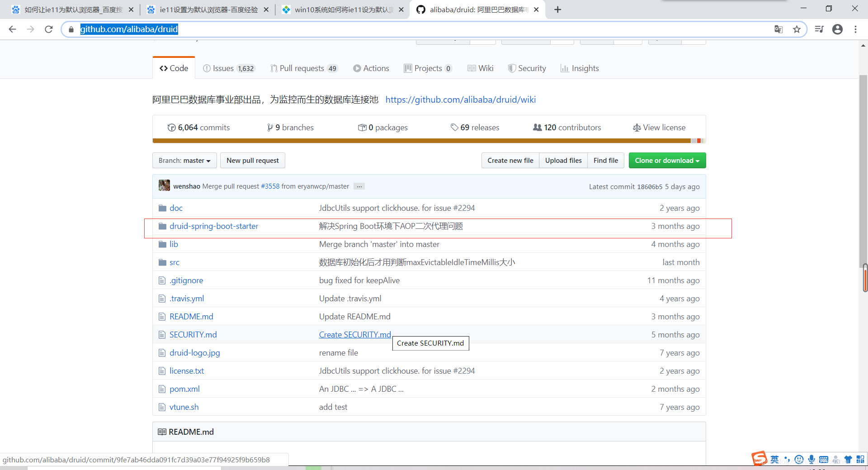Open the pom.xml file

[184, 389]
